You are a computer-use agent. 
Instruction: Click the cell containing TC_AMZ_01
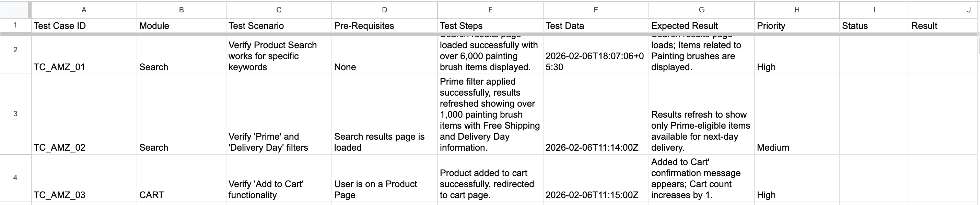pyautogui.click(x=84, y=55)
